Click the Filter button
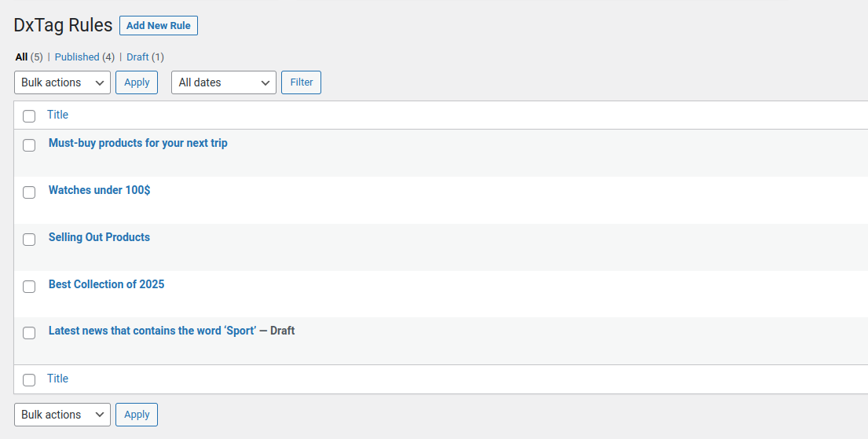 tap(301, 82)
